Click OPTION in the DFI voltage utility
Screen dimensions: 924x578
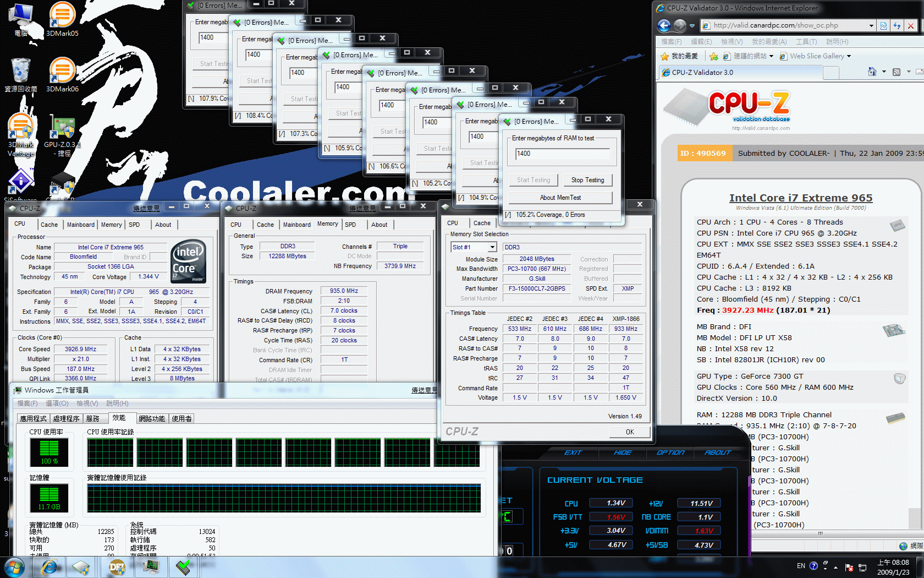click(670, 452)
